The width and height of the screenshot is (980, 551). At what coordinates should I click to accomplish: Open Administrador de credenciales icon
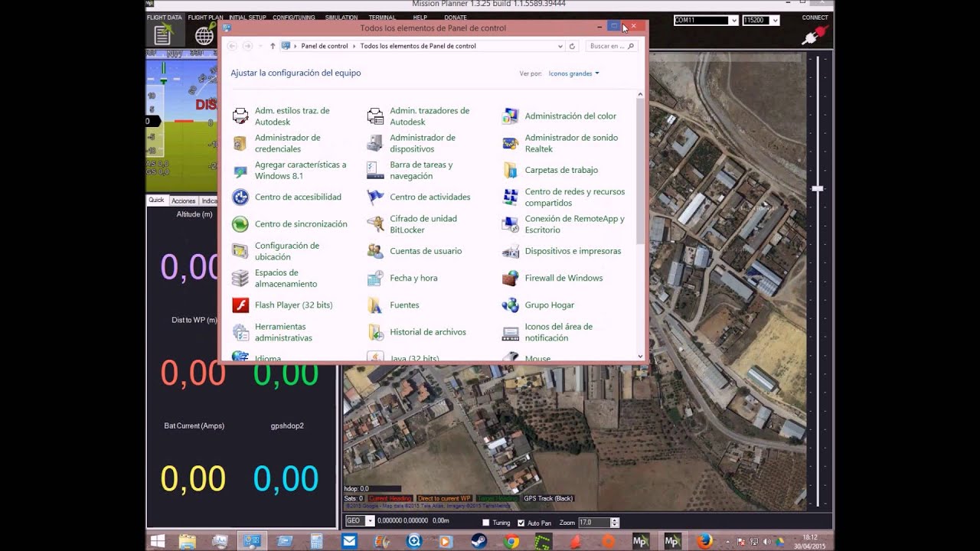(240, 143)
